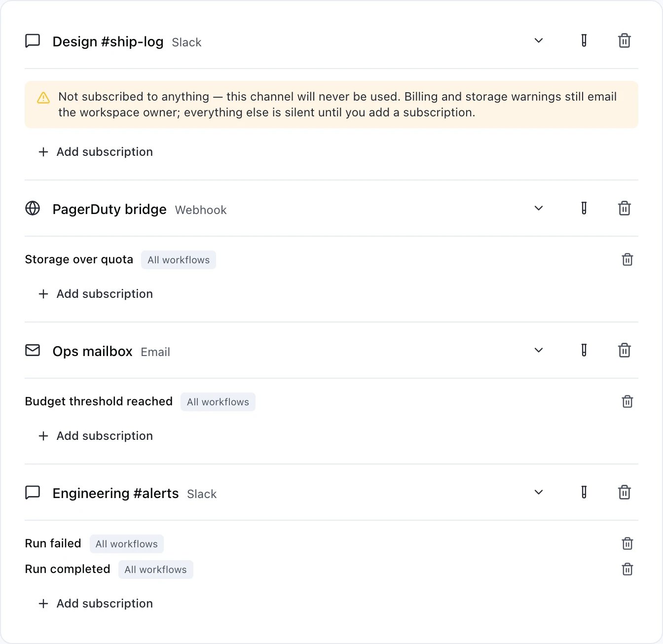Send test to PagerDuty bridge webhook
This screenshot has width=663, height=644.
coord(584,208)
